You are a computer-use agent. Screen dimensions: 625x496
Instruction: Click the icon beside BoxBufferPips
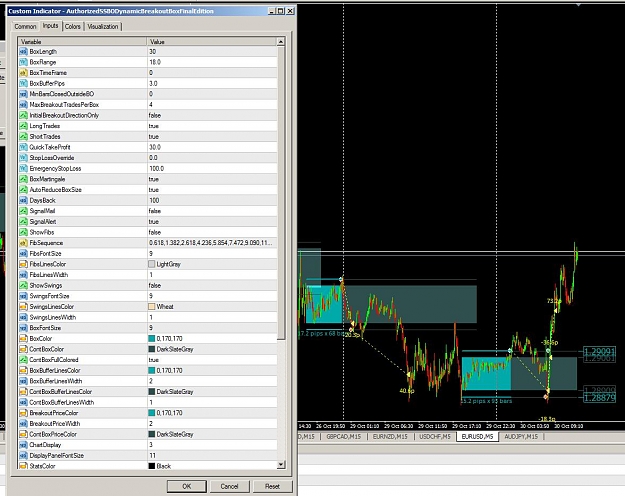pos(24,83)
